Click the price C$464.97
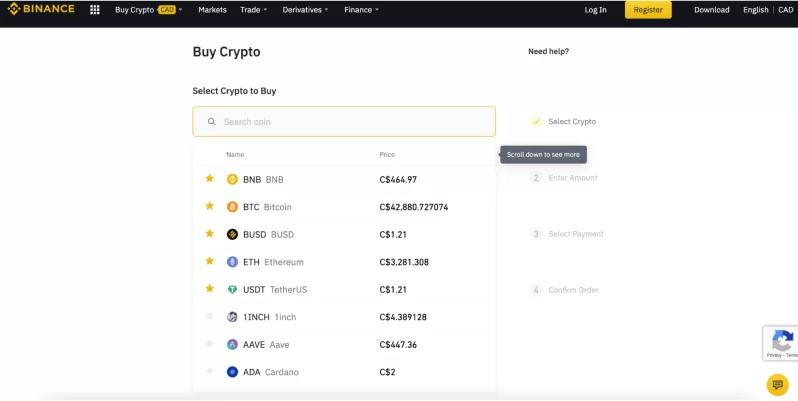Image resolution: width=798 pixels, height=401 pixels. point(398,180)
